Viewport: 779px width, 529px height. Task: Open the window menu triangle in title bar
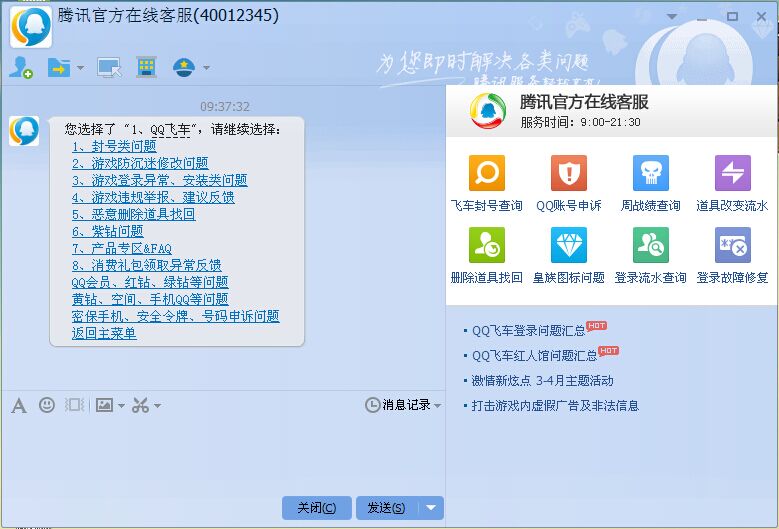pyautogui.click(x=672, y=17)
